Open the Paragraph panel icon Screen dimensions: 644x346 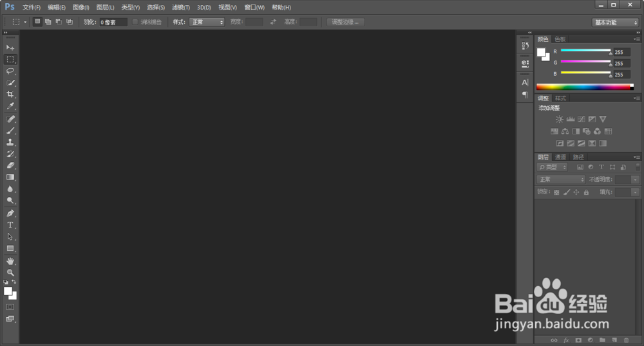(x=525, y=95)
